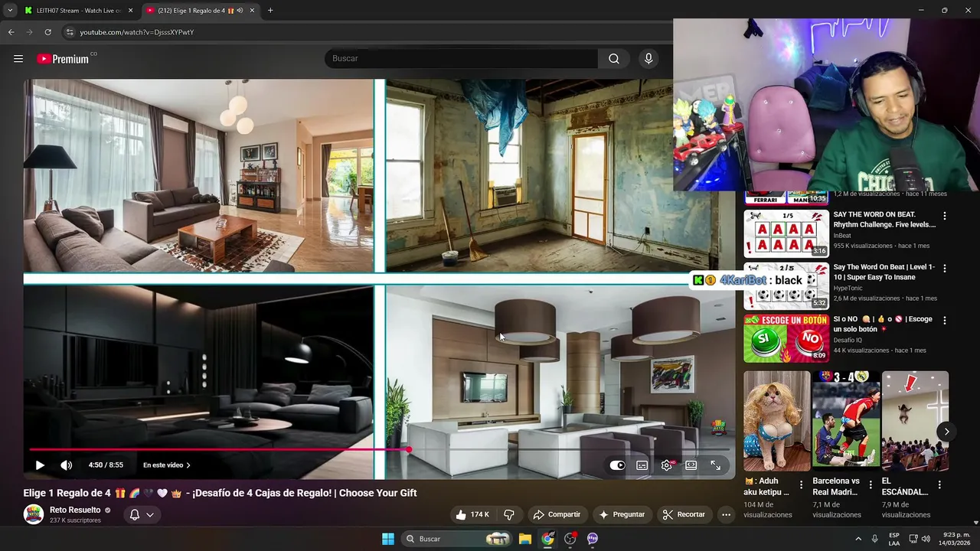Open the YouTube hamburger guide menu
This screenshot has height=551, width=980.
(18, 59)
